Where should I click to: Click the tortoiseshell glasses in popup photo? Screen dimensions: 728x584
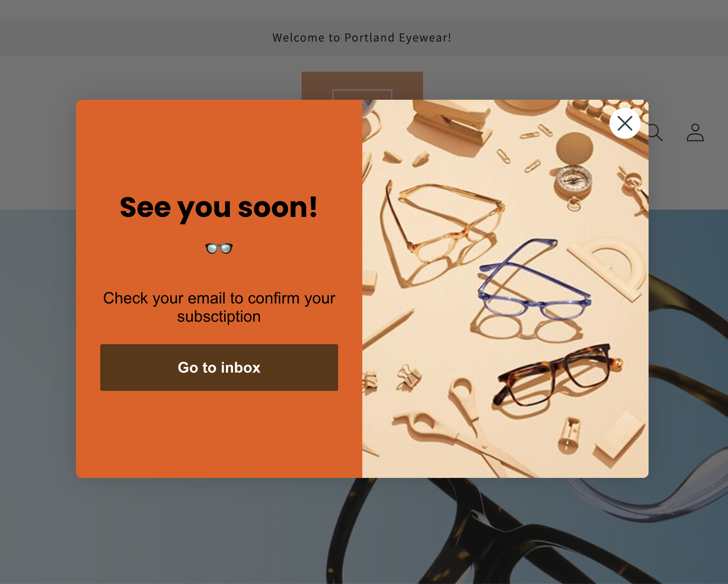coord(556,374)
